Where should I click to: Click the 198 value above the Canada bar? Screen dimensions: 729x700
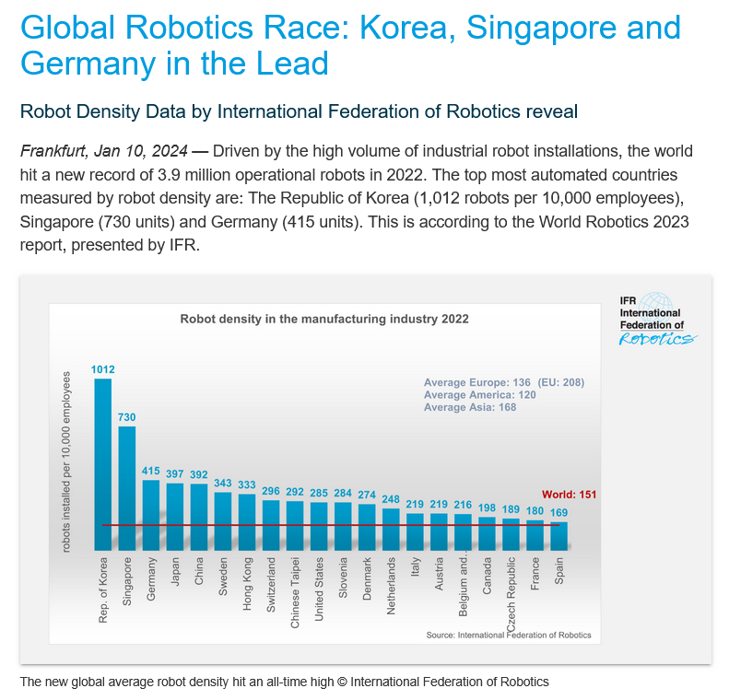(487, 507)
